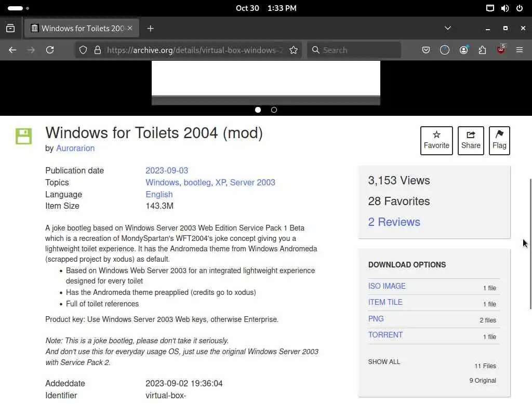Screen dimensions: 532x404
Task: Open the uBlock Origin extension icon
Action: (x=501, y=49)
